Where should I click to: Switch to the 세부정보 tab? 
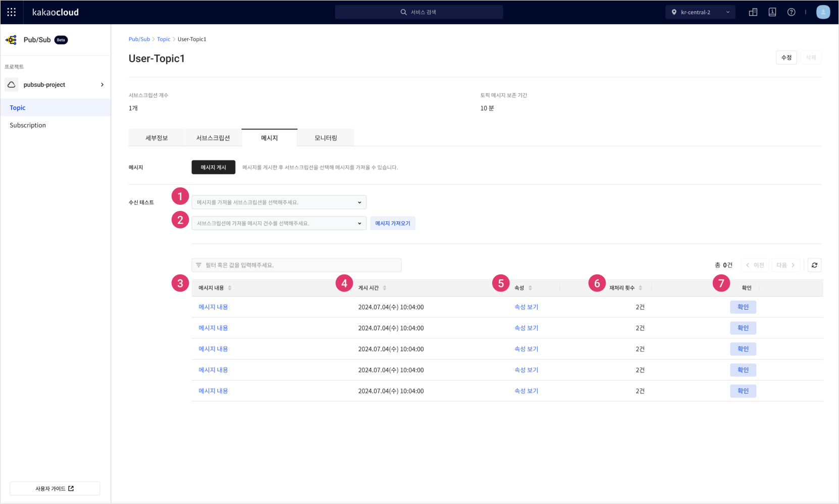point(156,138)
